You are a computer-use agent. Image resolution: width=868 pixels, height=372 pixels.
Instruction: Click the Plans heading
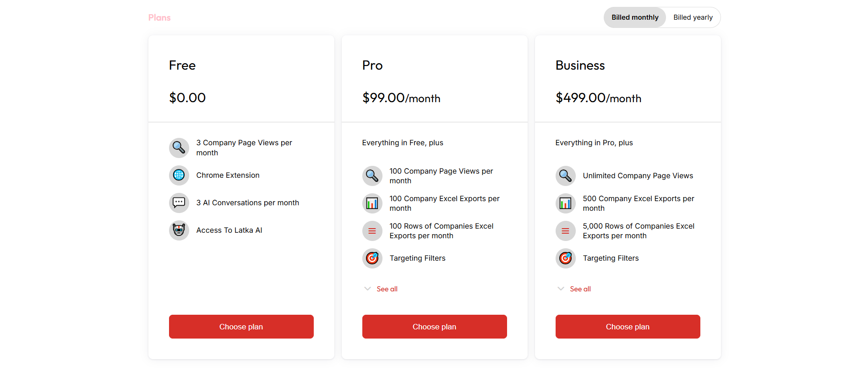click(x=159, y=18)
